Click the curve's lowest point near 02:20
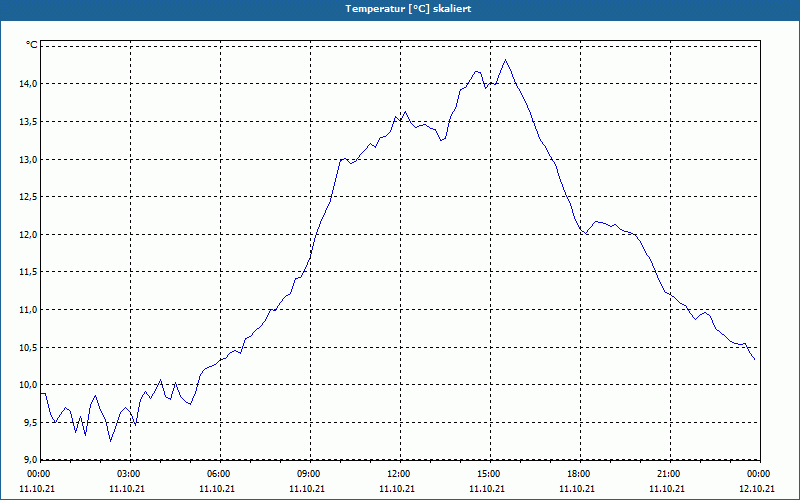 [x=110, y=441]
